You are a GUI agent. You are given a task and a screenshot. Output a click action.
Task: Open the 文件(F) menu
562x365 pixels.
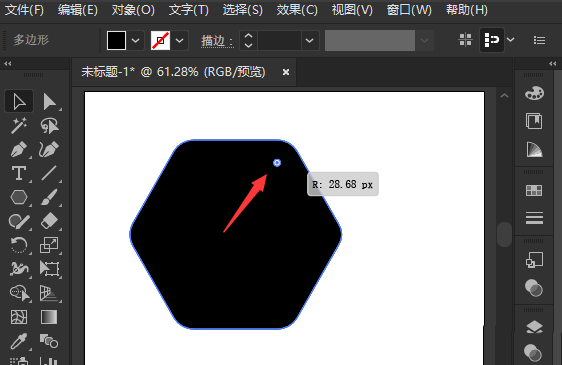click(x=24, y=10)
